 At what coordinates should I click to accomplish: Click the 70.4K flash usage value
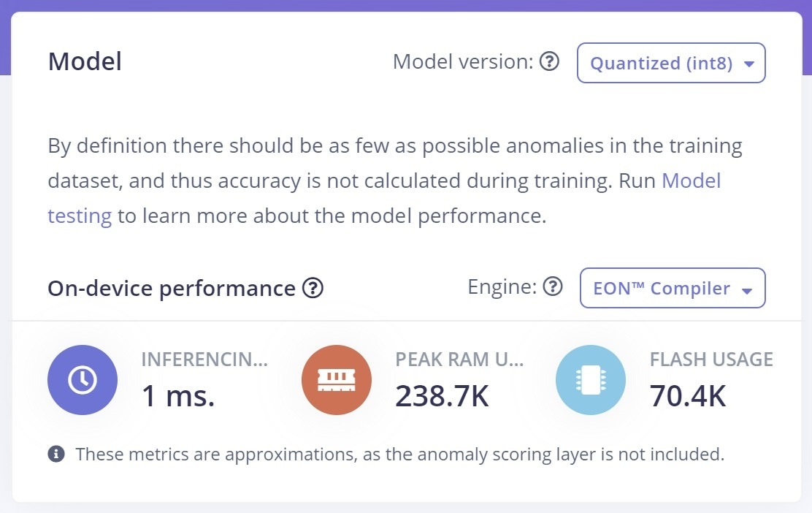(688, 396)
